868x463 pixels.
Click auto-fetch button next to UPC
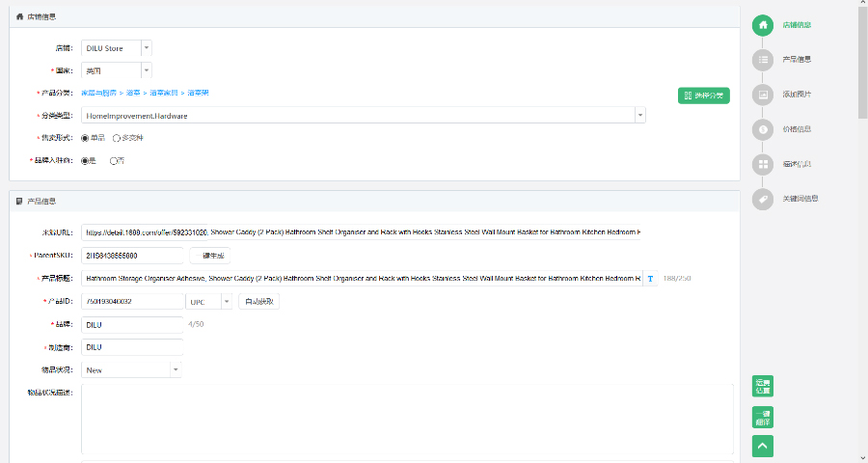tap(259, 302)
